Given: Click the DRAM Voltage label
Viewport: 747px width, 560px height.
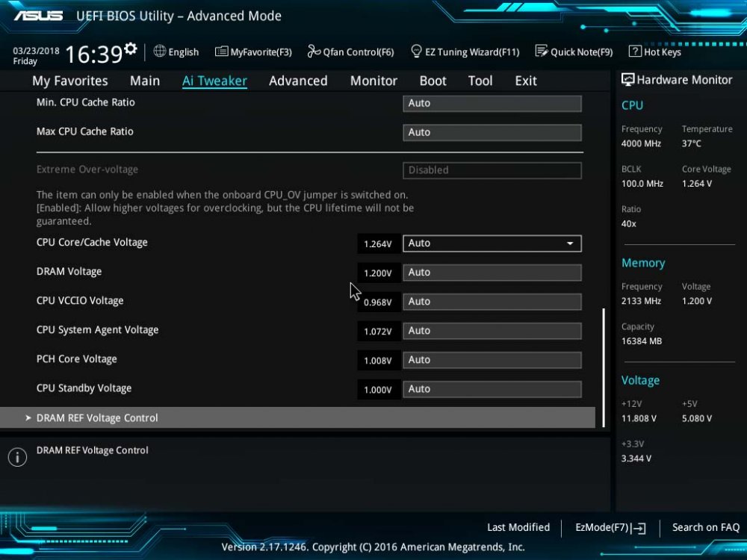Looking at the screenshot, I should click(69, 272).
